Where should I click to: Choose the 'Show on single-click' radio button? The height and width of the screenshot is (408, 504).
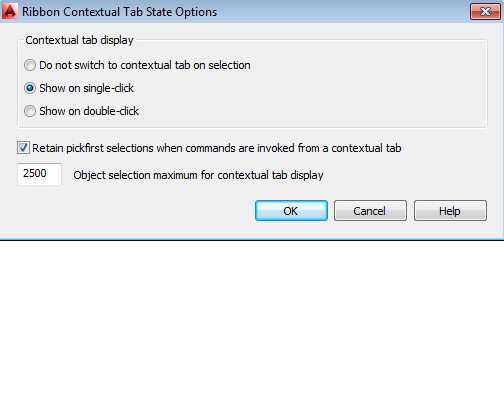[30, 88]
